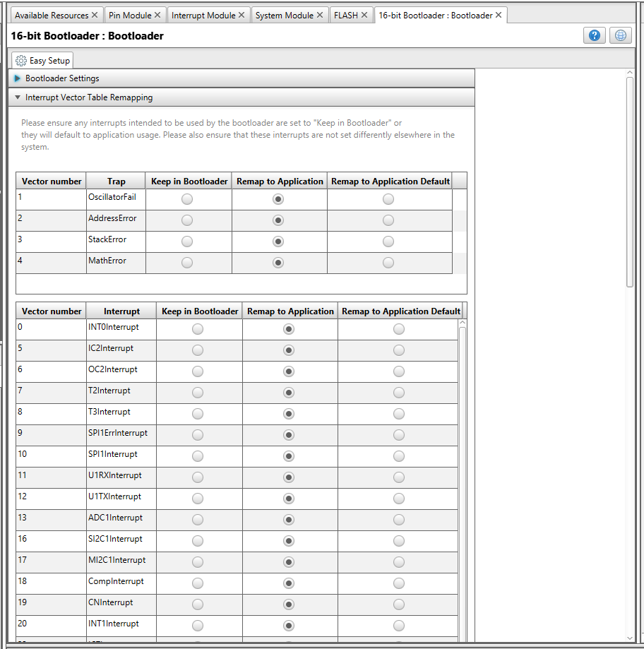This screenshot has width=644, height=649.
Task: Click interrupt table Keep in Bootloader header
Action: (x=200, y=311)
